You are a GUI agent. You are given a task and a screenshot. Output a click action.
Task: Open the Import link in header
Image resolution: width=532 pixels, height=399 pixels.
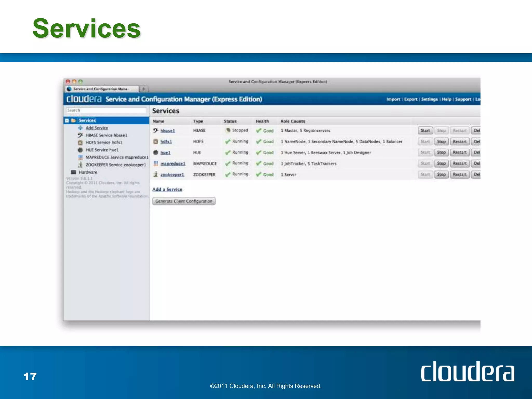(393, 99)
